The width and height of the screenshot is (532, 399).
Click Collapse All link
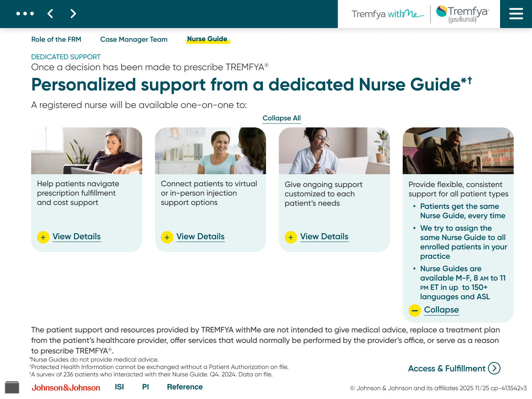pos(282,118)
